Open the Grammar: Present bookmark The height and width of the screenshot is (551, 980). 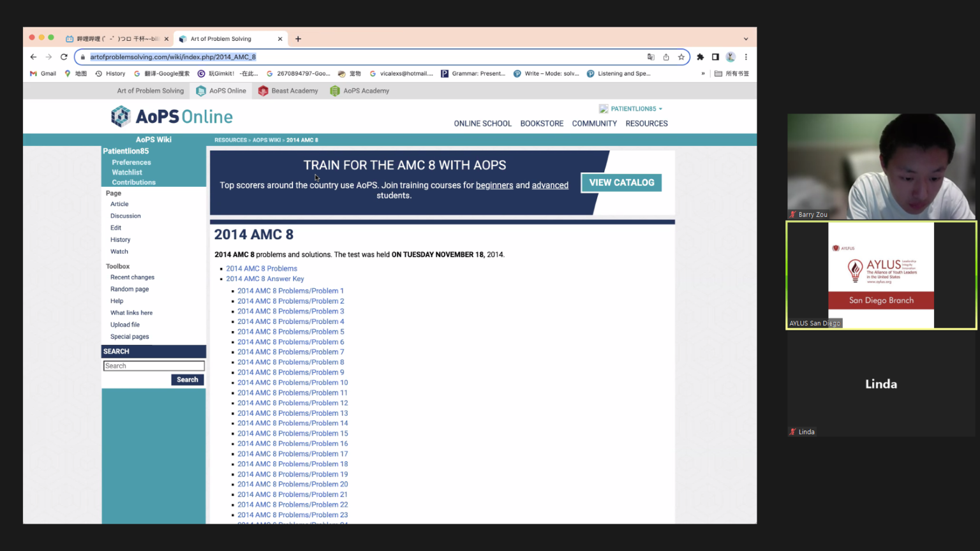[473, 73]
